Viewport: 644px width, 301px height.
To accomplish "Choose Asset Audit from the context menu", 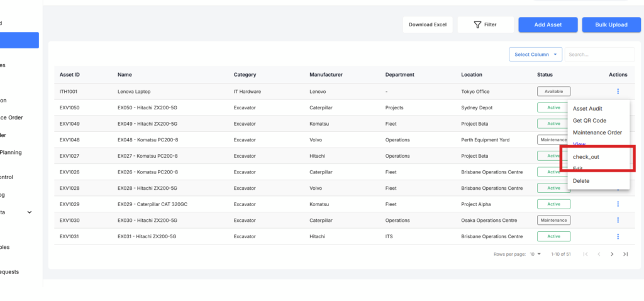I will 588,109.
